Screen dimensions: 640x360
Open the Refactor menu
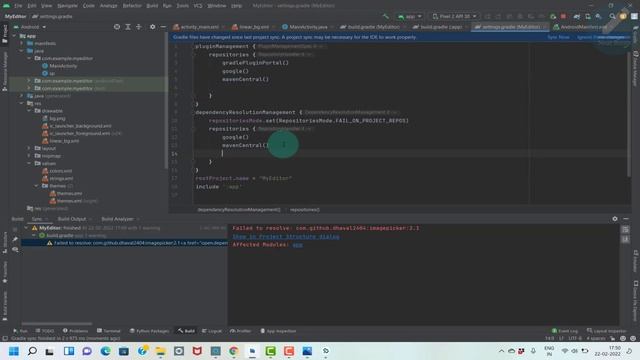132,6
